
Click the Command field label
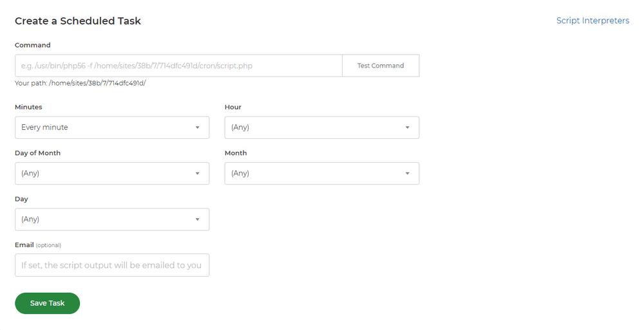(32, 45)
